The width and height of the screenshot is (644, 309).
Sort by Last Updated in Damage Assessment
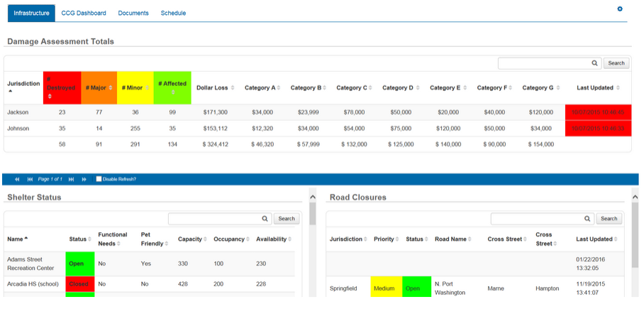[593, 88]
